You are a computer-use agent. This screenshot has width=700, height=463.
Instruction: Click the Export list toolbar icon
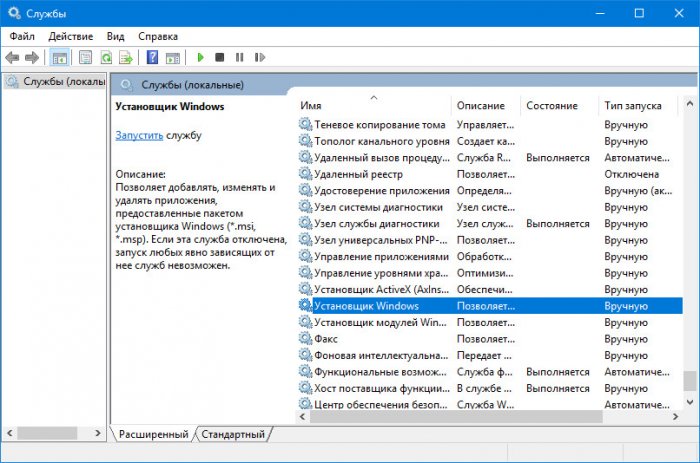coord(126,57)
